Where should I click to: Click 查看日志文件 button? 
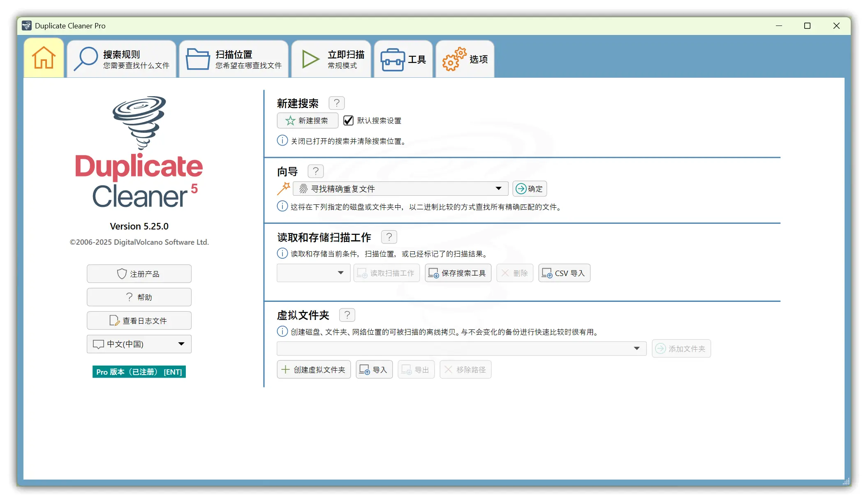[x=139, y=320]
